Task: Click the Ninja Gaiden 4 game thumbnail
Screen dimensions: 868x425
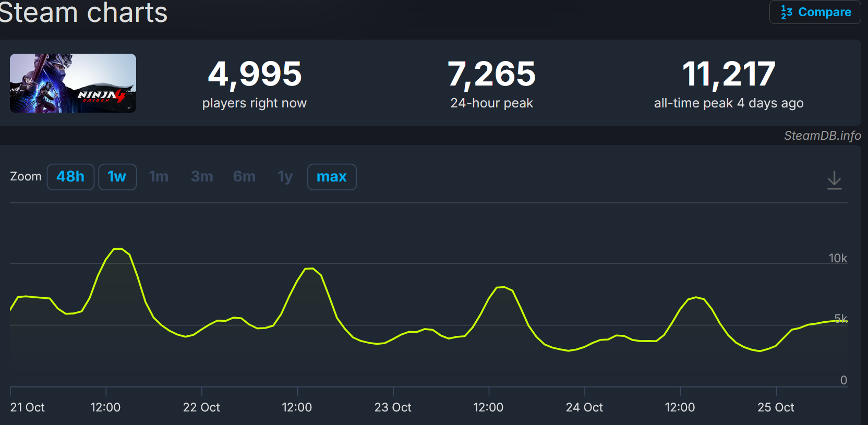Action: (73, 83)
